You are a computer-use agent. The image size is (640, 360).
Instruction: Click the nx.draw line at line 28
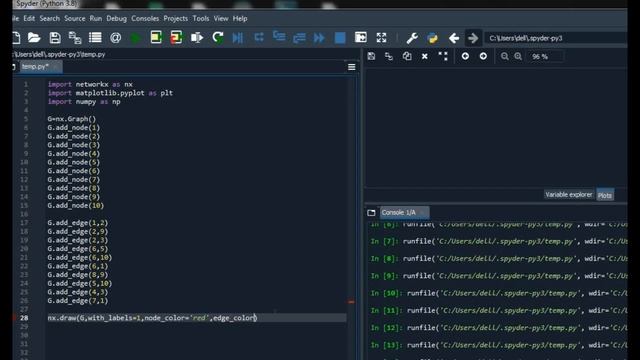[x=152, y=318]
